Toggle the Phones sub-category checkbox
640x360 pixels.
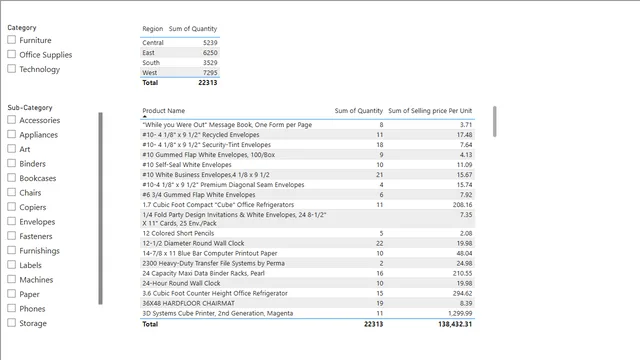tap(11, 308)
